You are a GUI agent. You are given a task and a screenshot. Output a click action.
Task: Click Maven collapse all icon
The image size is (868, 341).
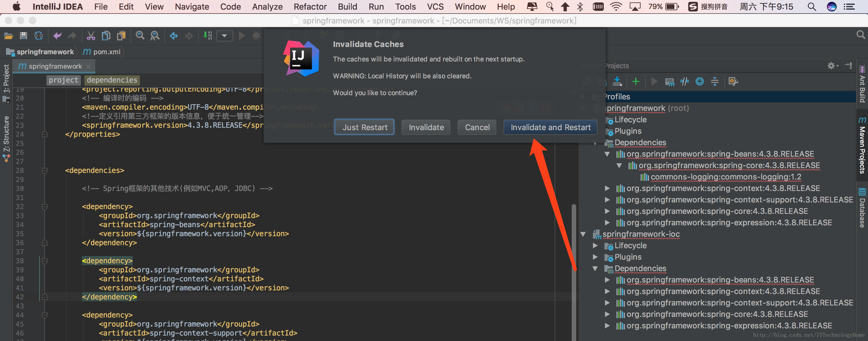(715, 81)
